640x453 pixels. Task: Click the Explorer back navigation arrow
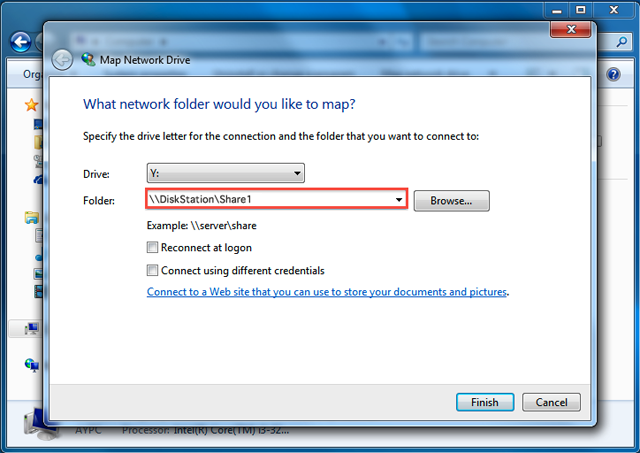(20, 42)
